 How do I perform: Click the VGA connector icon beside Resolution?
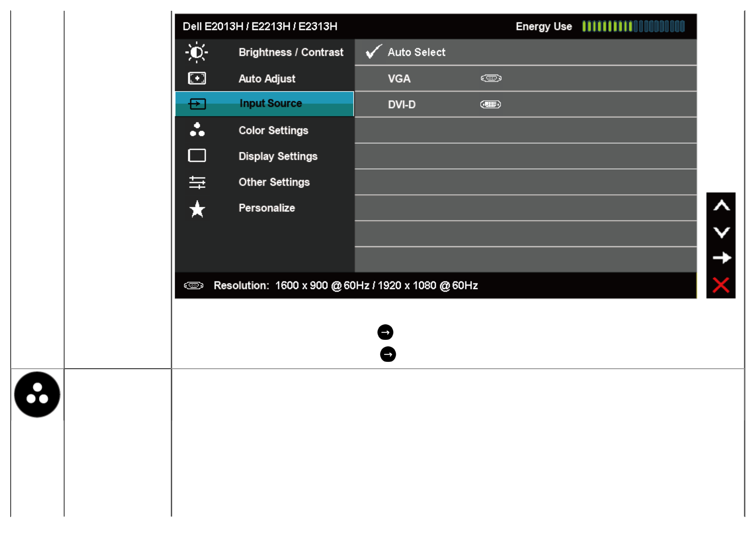coord(194,285)
